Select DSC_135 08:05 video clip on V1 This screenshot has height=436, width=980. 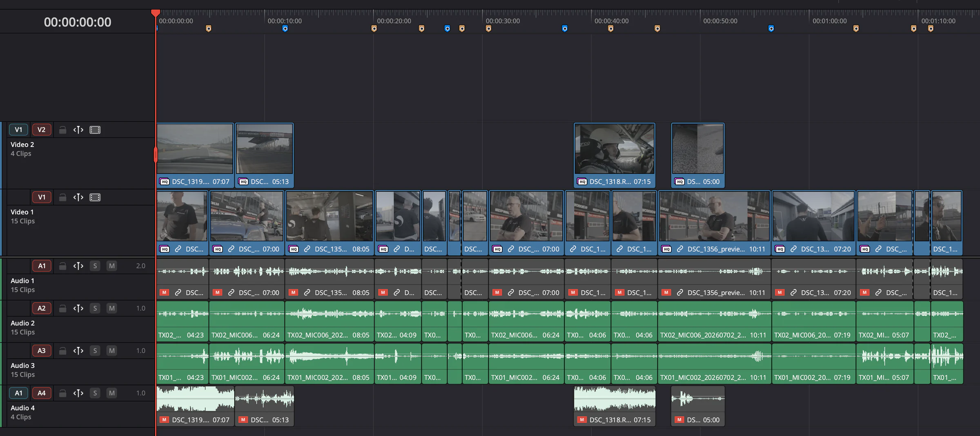(x=330, y=223)
